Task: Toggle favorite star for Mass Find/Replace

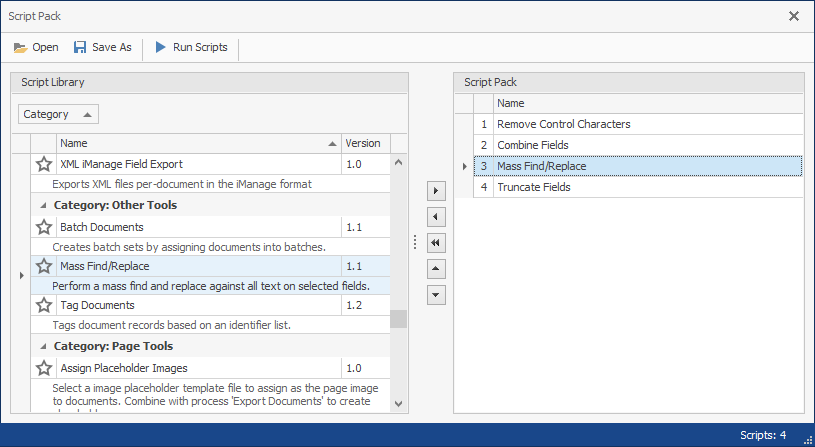Action: (x=44, y=266)
